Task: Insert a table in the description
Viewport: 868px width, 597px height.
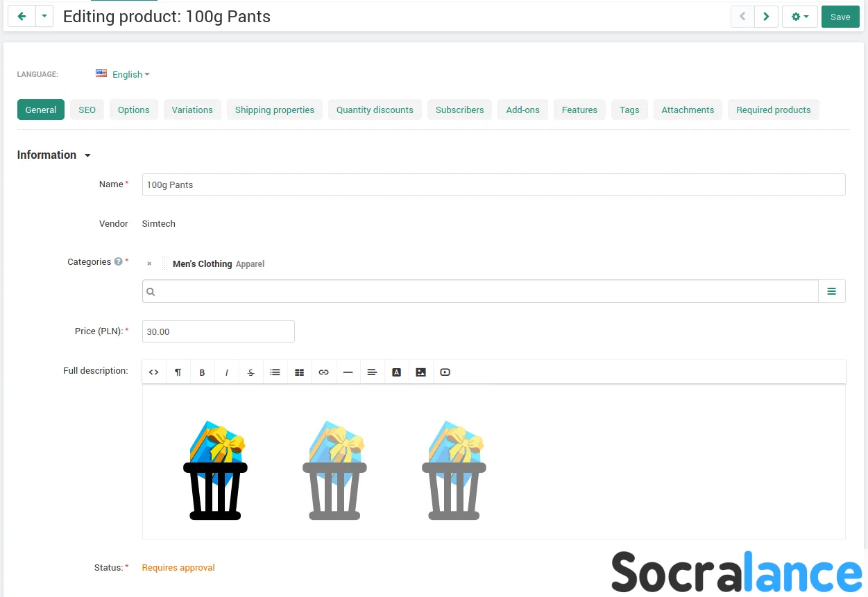Action: [x=300, y=372]
